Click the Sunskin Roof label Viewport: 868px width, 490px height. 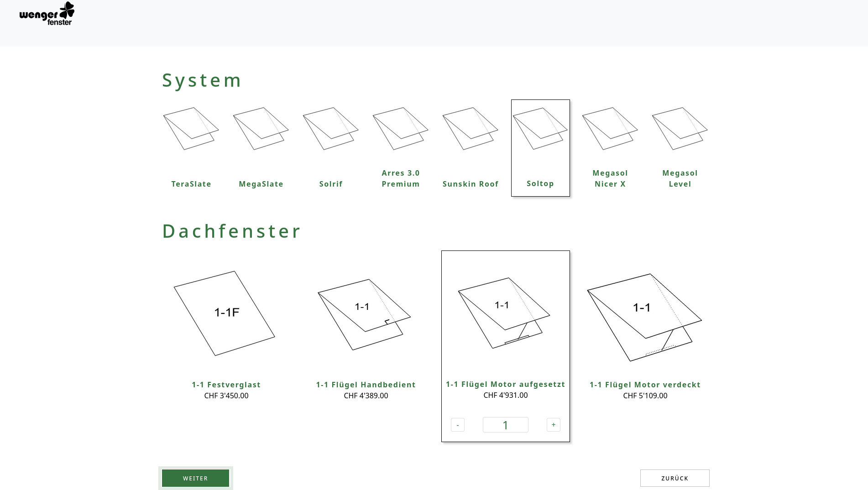click(x=471, y=184)
